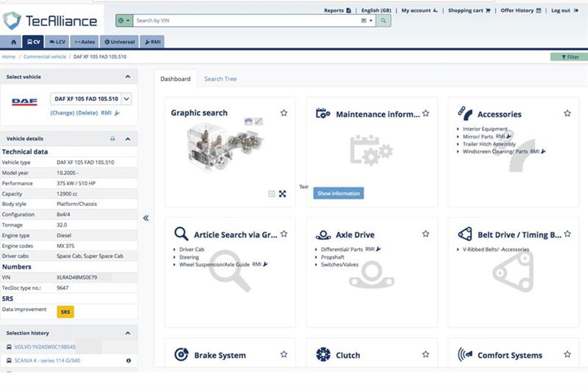Click the small square icon beside the fullscreen icon
Screen dimensions: 588x392
272,194
